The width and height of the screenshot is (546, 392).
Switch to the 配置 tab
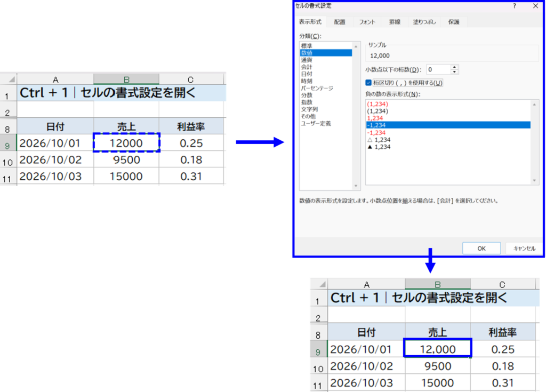340,22
